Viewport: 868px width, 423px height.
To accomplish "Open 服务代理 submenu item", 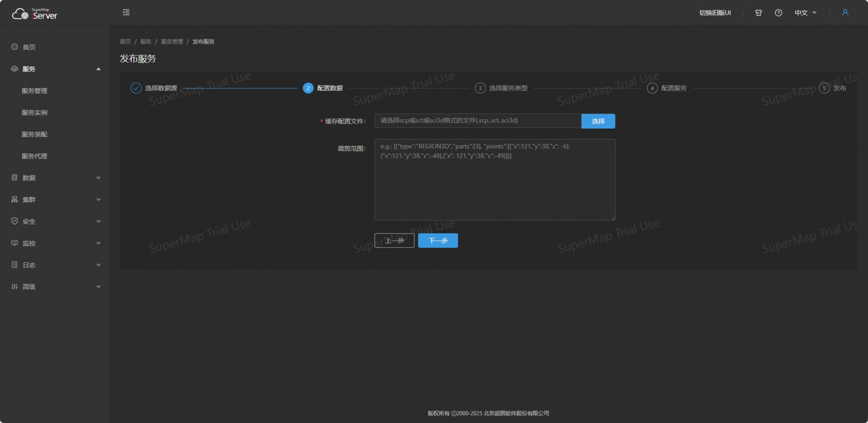I will point(35,156).
